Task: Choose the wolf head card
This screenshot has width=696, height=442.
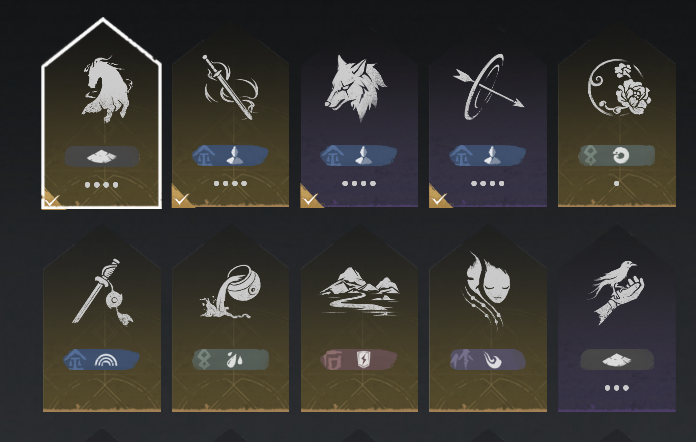Action: 359,115
